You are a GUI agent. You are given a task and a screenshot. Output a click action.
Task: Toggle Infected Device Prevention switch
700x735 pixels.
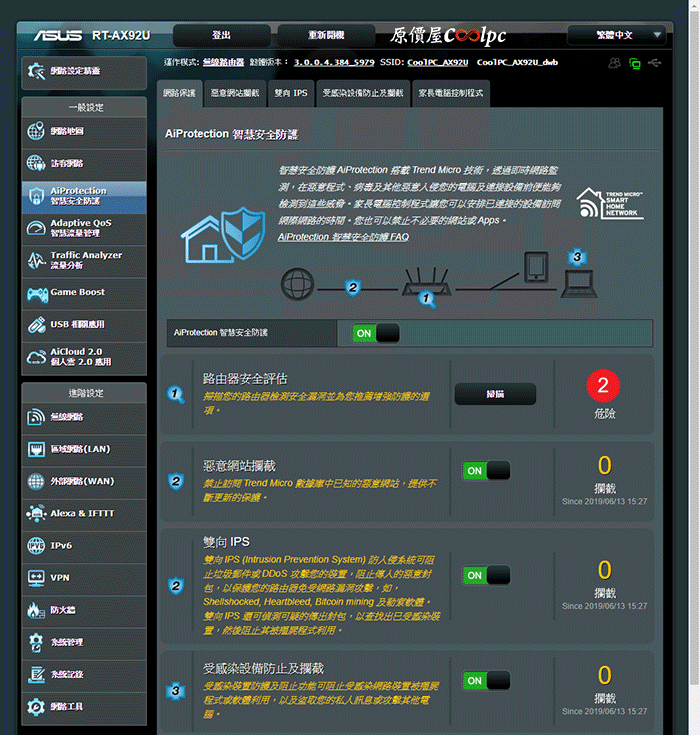tap(486, 681)
